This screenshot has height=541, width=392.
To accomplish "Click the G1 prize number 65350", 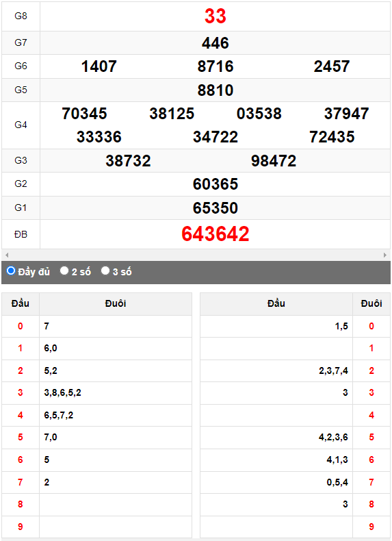I will click(215, 208).
